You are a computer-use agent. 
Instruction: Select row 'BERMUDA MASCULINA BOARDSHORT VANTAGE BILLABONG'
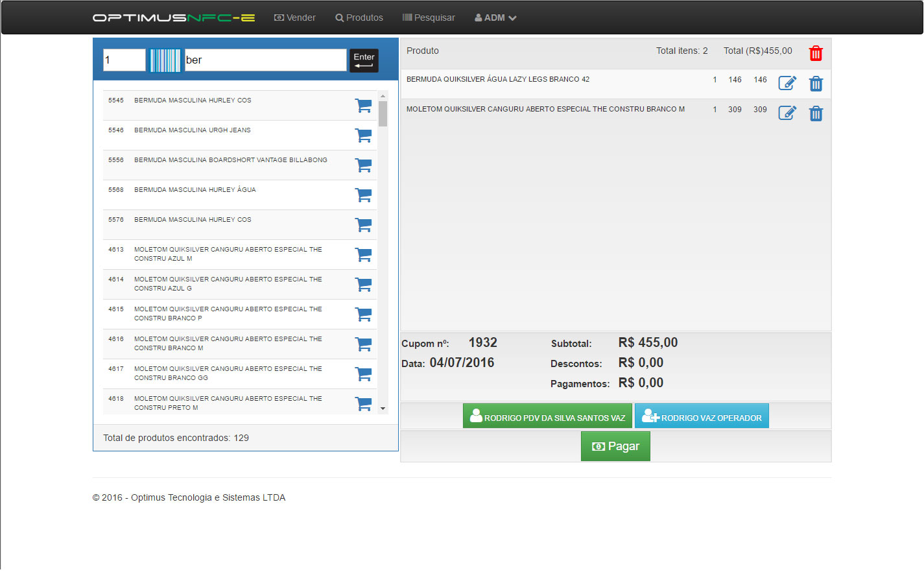tap(240, 165)
